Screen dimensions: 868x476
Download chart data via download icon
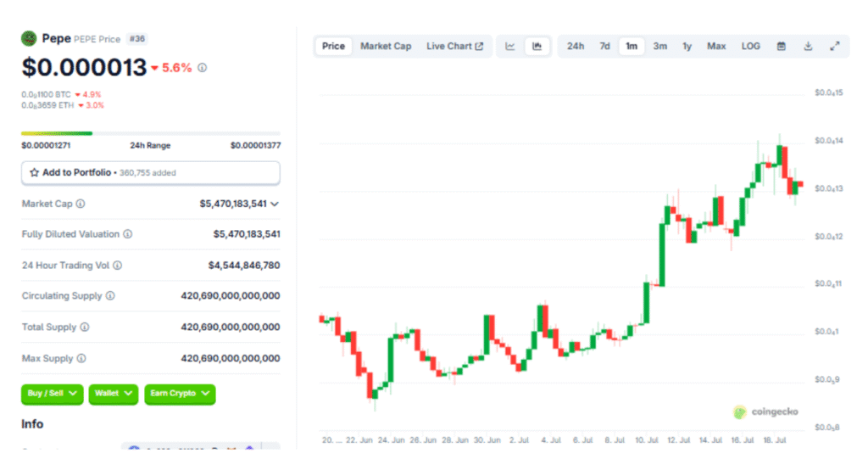[808, 46]
